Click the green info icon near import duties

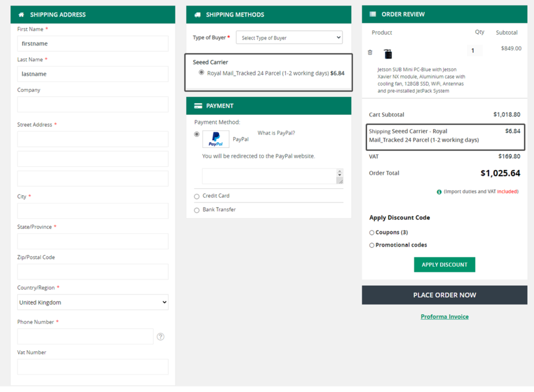[439, 192]
